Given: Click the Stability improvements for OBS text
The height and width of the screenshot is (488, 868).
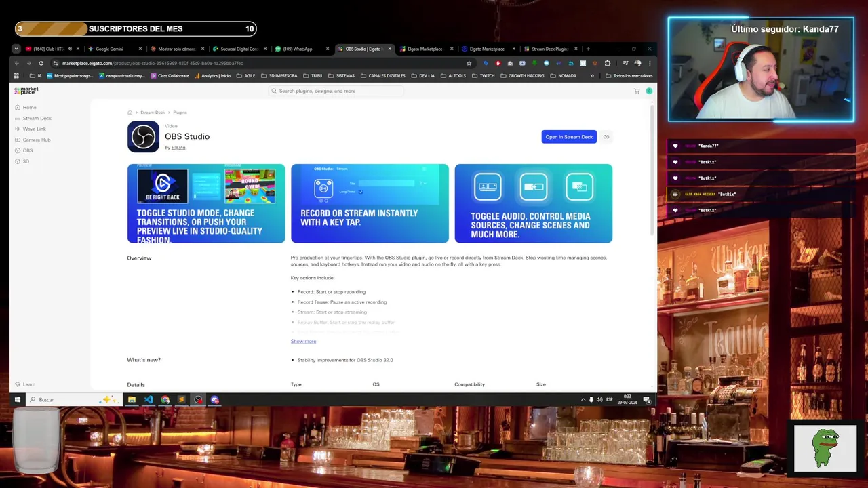Looking at the screenshot, I should (x=345, y=360).
